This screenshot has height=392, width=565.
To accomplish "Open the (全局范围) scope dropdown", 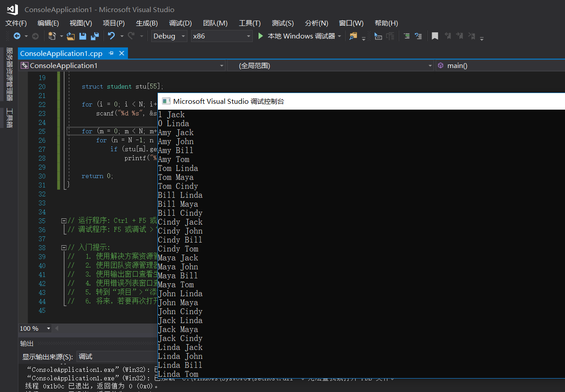I will click(331, 66).
